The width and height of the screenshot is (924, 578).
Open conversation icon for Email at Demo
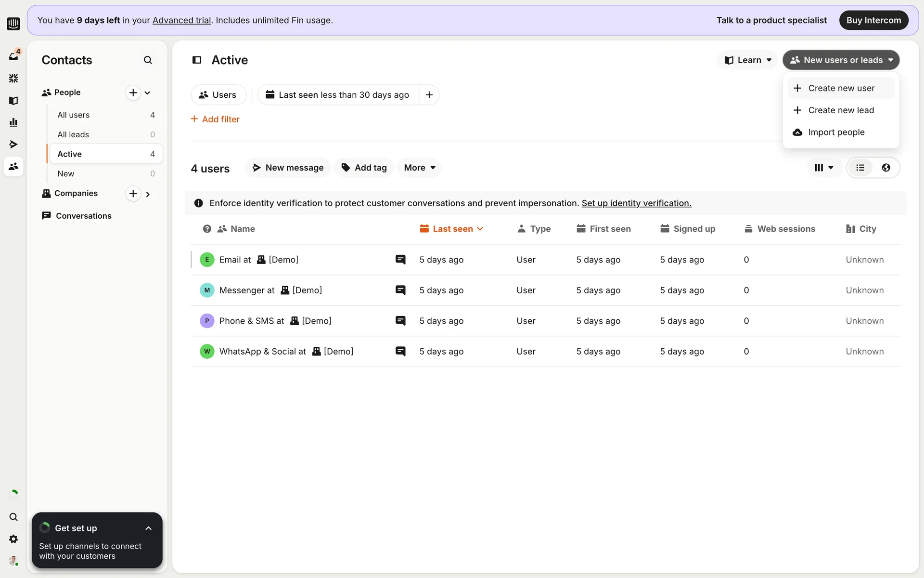(400, 260)
